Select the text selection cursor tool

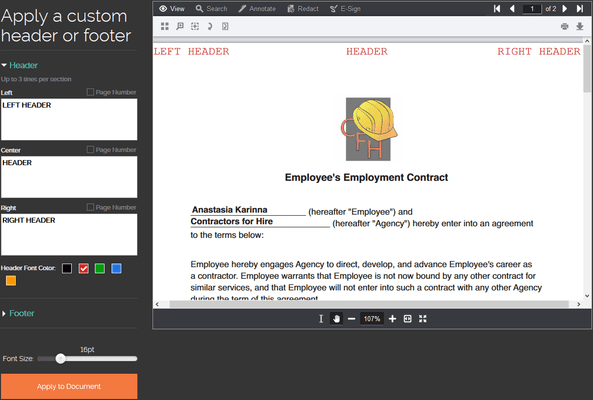321,319
